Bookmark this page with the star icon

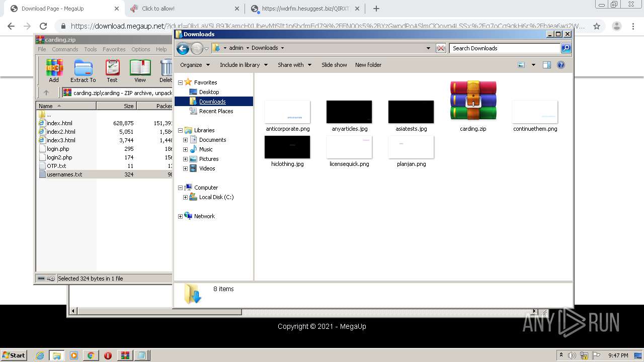597,26
